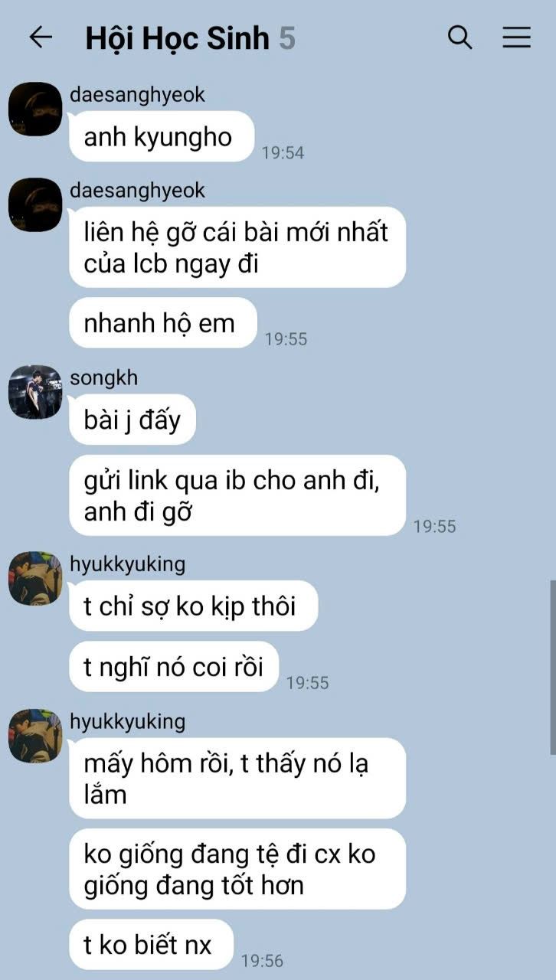Image resolution: width=556 pixels, height=980 pixels.
Task: Open the first daesanghyeok profile avatar
Action: pyautogui.click(x=35, y=109)
